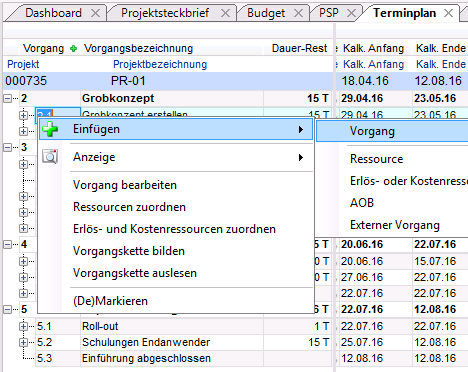The image size is (468, 372).
Task: Collapse task group 4
Action: 7,245
